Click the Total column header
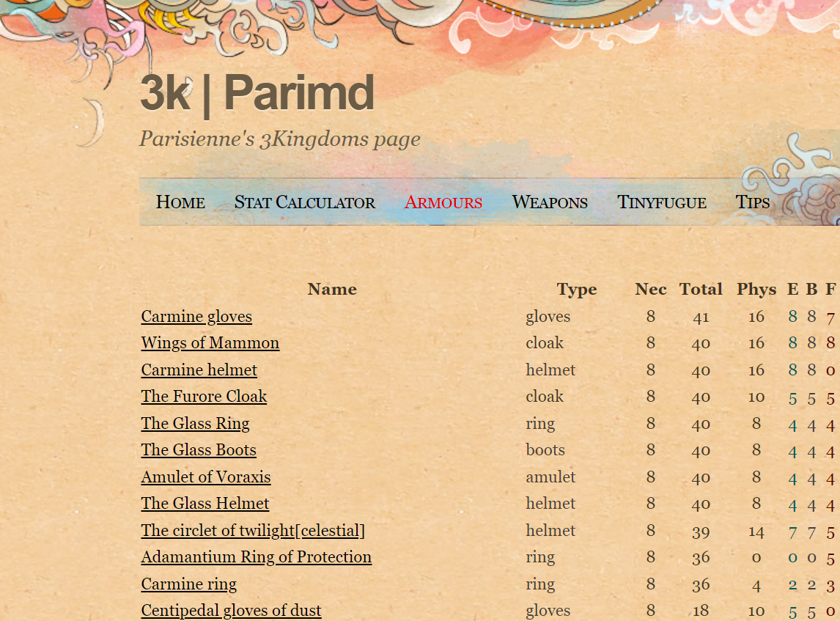This screenshot has height=621, width=840. (701, 290)
